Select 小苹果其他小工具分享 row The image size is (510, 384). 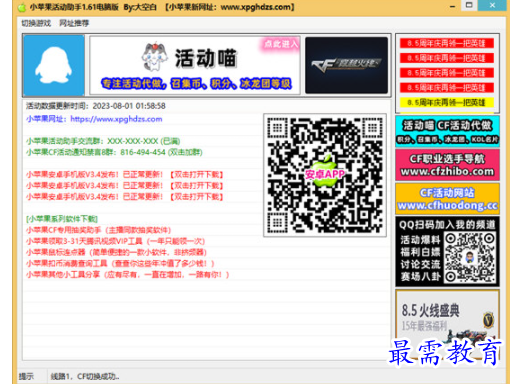coord(128,275)
